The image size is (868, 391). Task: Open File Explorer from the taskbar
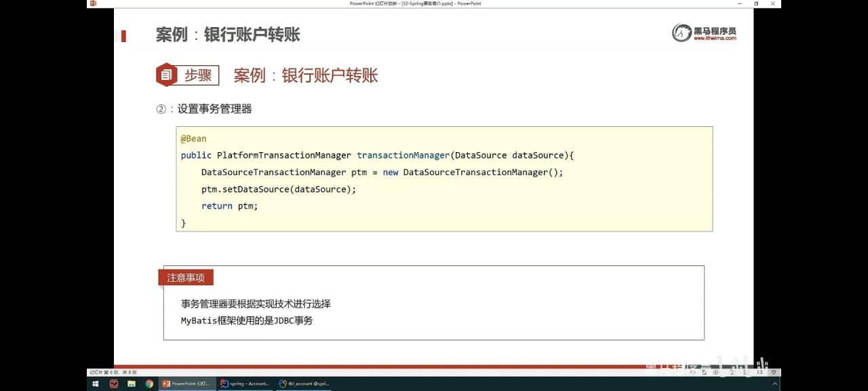pos(132,384)
